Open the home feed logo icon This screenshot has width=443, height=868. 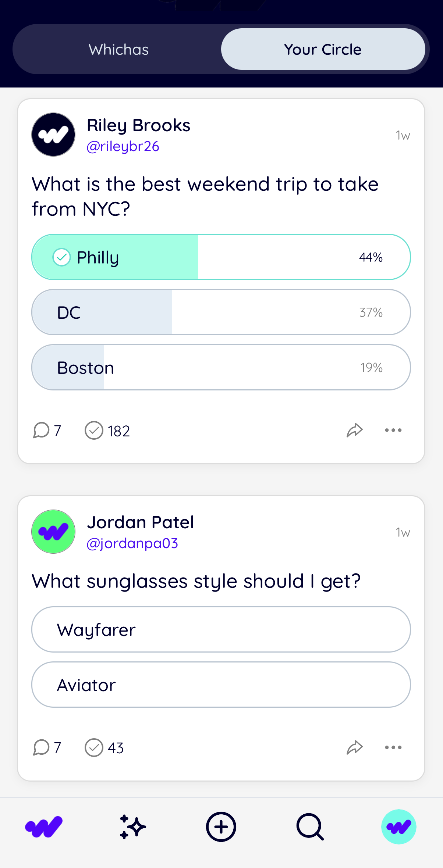44,827
